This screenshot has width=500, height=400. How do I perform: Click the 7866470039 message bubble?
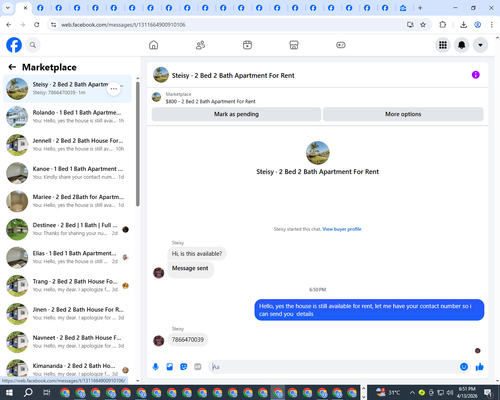(x=188, y=340)
